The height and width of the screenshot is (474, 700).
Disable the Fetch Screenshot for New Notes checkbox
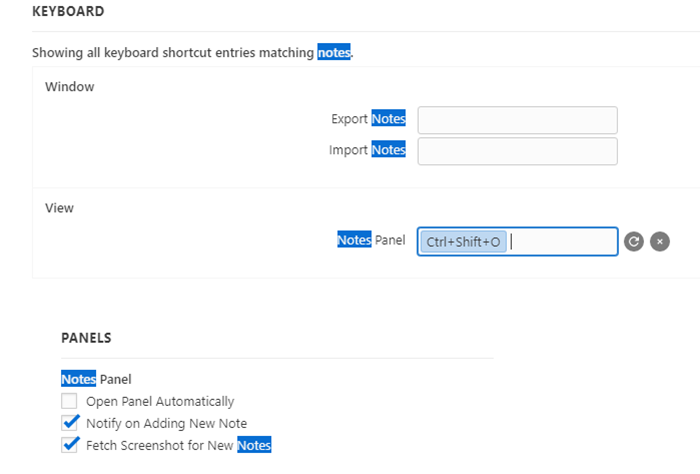pos(69,445)
